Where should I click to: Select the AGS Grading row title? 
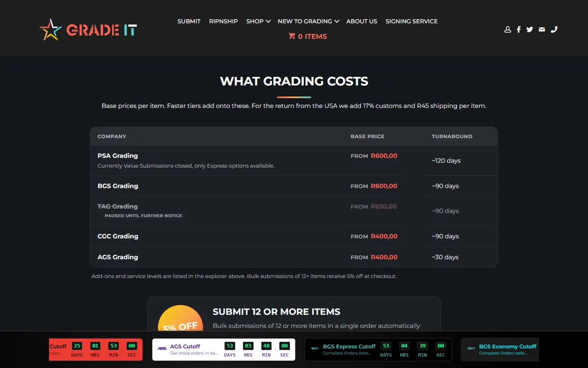(x=118, y=257)
